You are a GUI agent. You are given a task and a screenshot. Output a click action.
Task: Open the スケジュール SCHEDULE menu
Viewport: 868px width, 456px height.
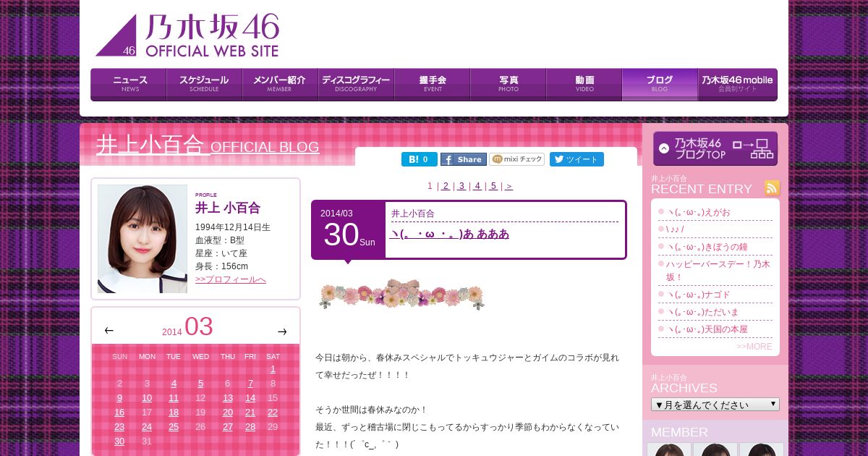pos(205,84)
